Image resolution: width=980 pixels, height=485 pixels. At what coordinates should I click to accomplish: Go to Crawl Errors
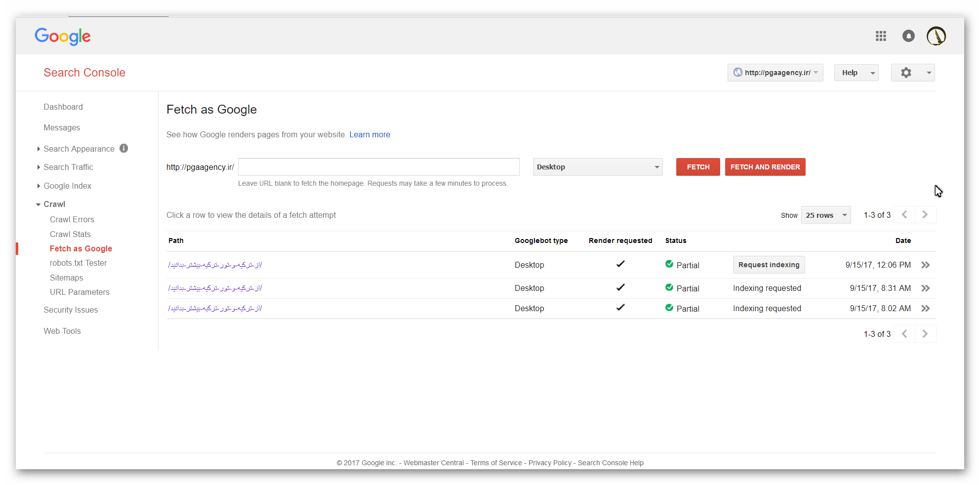click(72, 220)
